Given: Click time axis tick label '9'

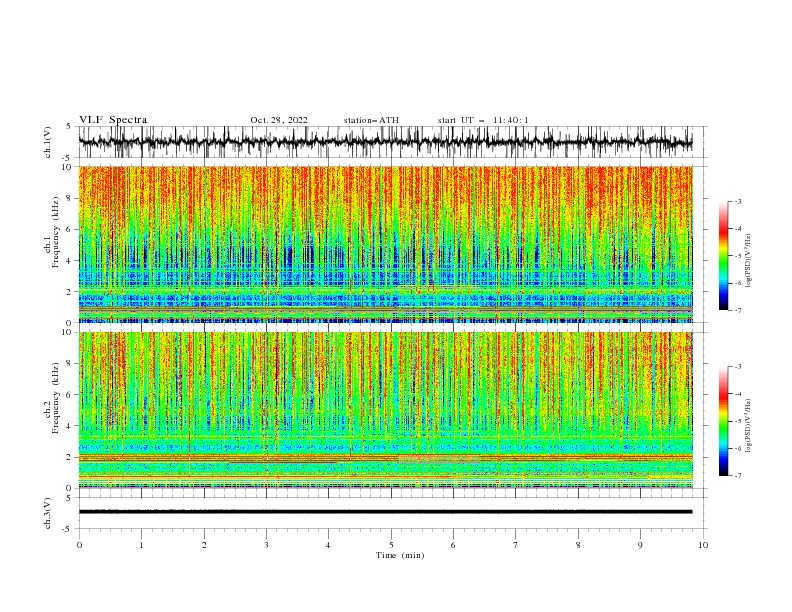Looking at the screenshot, I should tap(640, 545).
